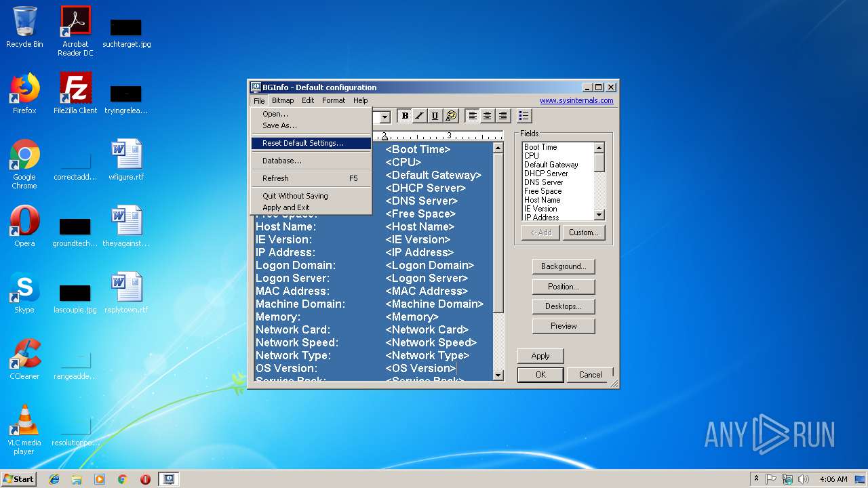
Task: Open Internet Explorer from taskbar
Action: (x=54, y=479)
